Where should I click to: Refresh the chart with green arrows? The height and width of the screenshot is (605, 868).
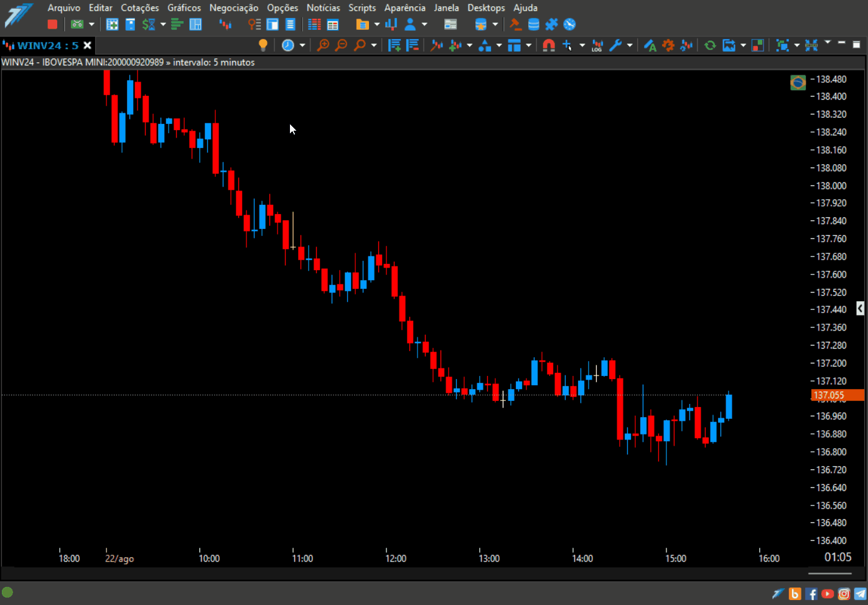tap(710, 45)
